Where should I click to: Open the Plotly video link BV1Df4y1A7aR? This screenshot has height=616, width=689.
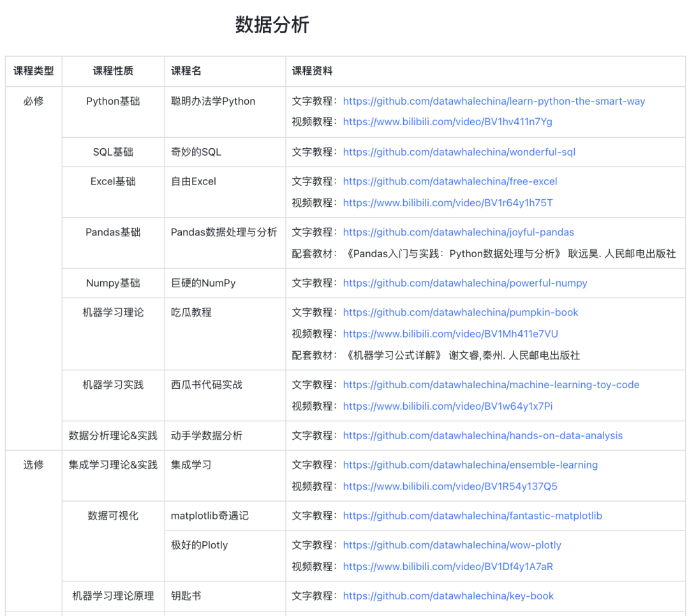(448, 566)
